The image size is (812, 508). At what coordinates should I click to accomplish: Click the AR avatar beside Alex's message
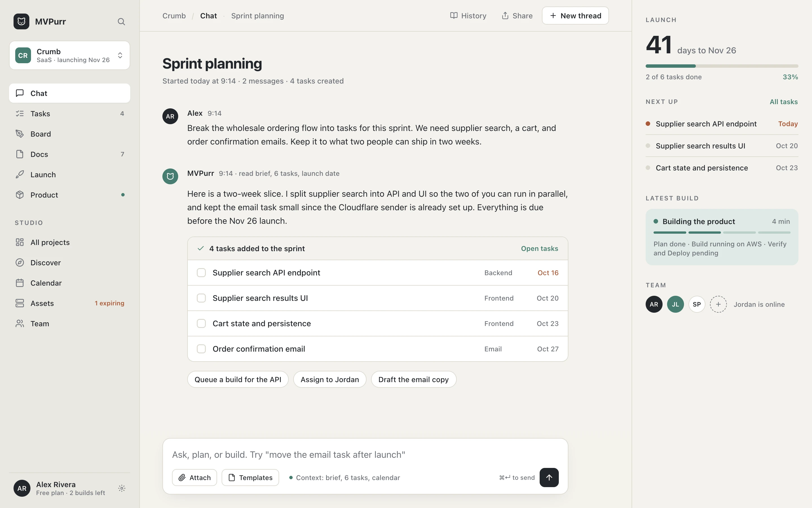coord(170,116)
